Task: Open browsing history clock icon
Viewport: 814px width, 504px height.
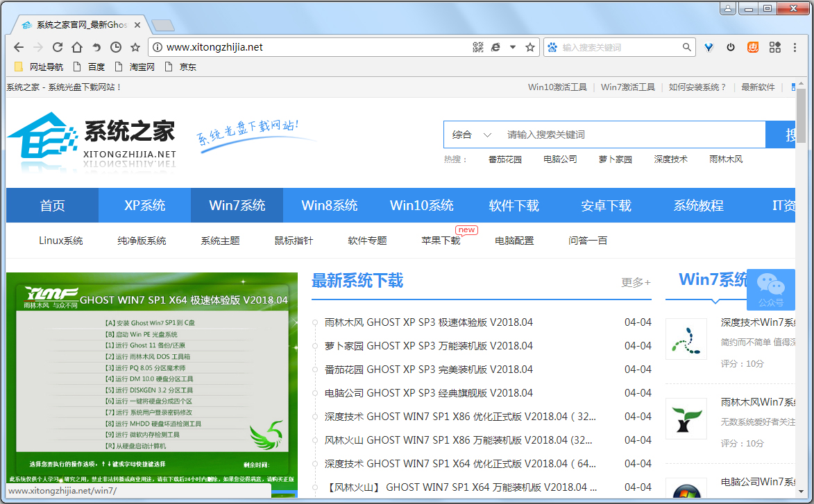Action: pos(116,47)
